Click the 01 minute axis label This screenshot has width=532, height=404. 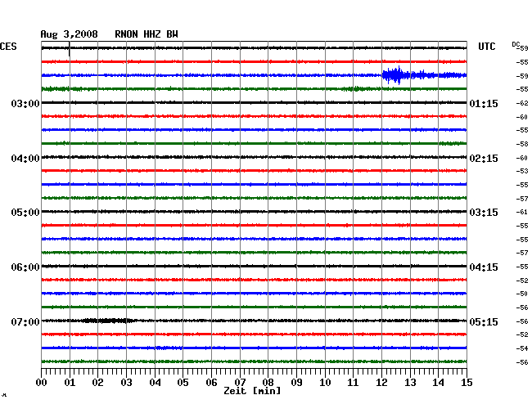pyautogui.click(x=70, y=383)
